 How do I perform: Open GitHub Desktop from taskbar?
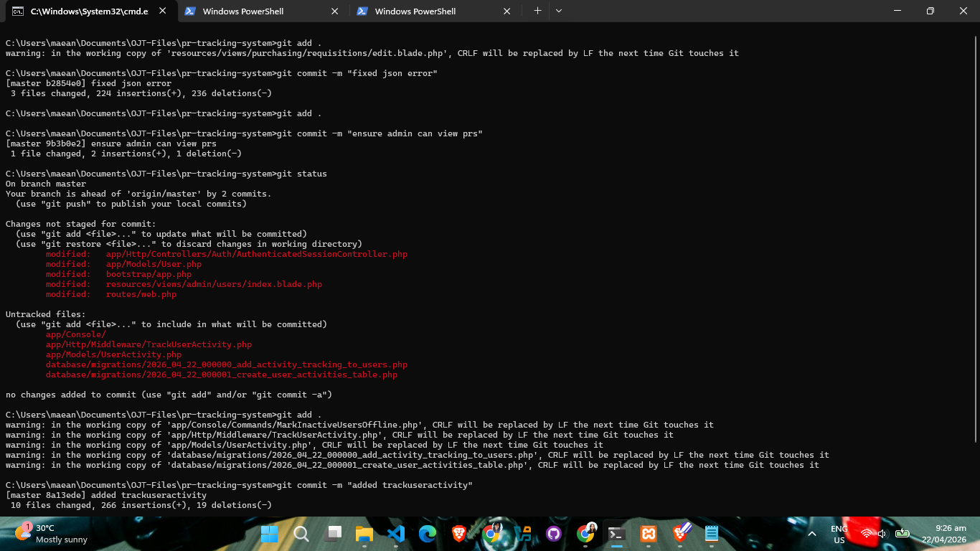(553, 534)
